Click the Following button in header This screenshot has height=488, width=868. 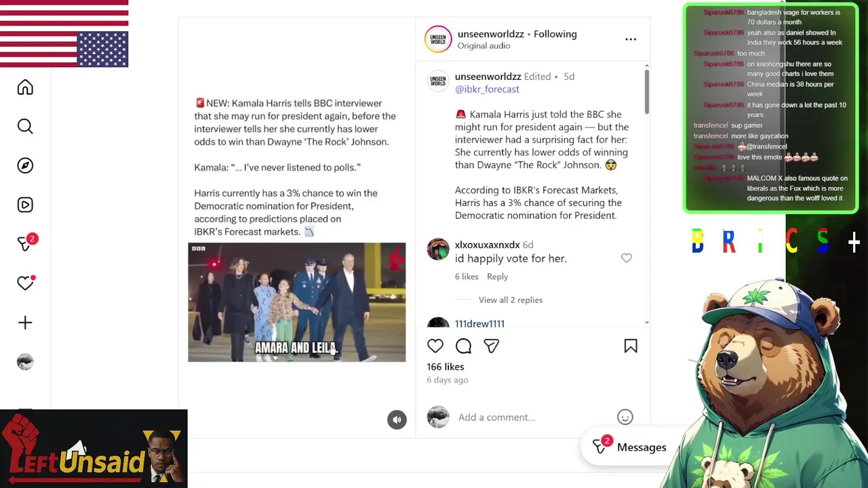click(555, 34)
